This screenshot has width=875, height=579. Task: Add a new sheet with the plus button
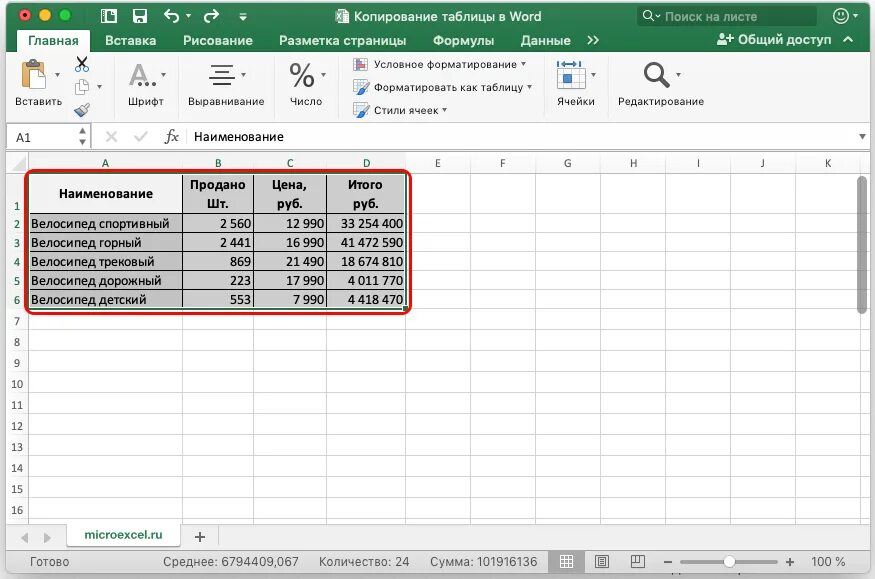coord(200,537)
